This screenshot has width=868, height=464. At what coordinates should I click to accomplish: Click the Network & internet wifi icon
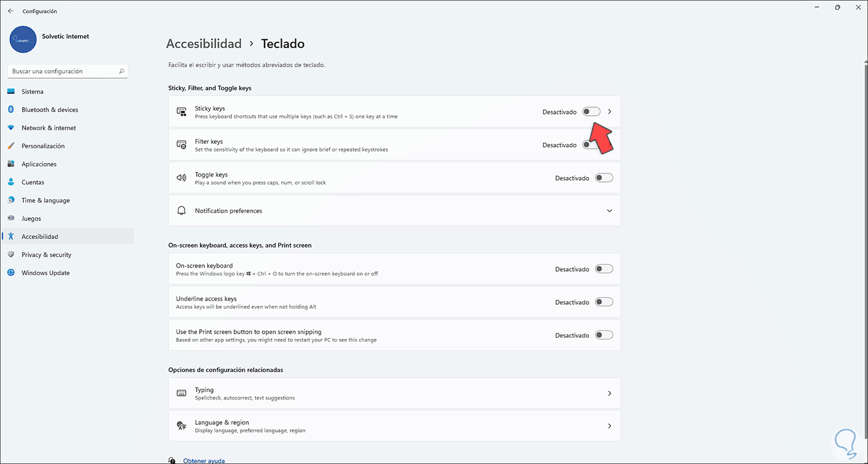tap(11, 128)
